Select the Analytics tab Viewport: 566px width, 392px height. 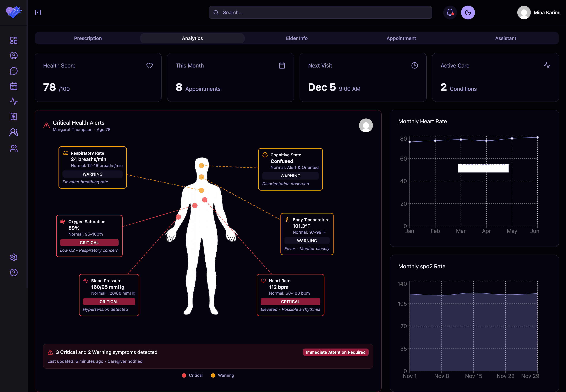point(193,38)
